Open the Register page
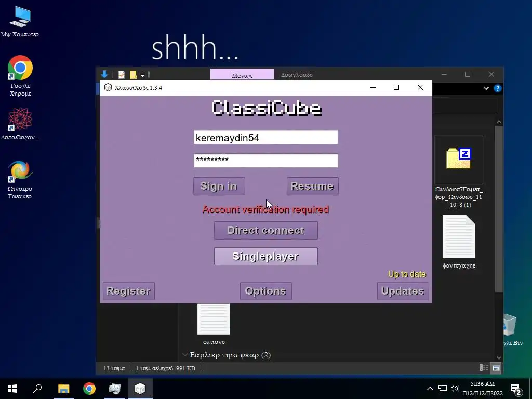 (129, 291)
